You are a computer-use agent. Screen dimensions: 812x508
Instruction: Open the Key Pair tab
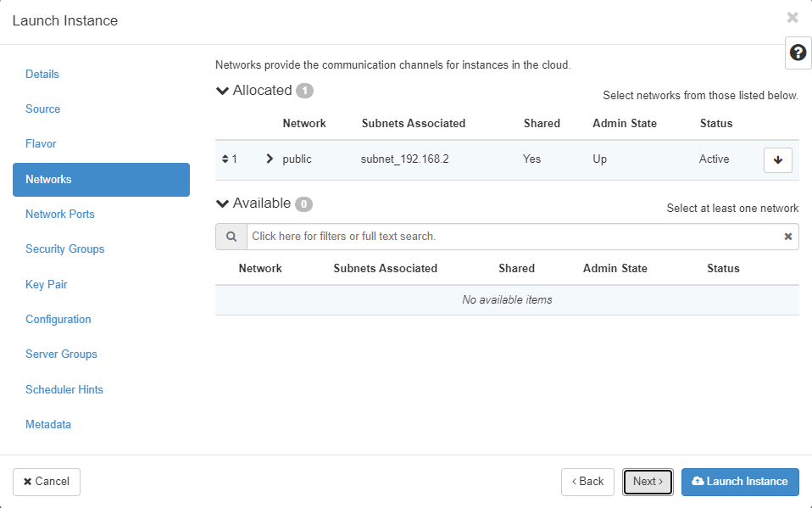pyautogui.click(x=47, y=285)
